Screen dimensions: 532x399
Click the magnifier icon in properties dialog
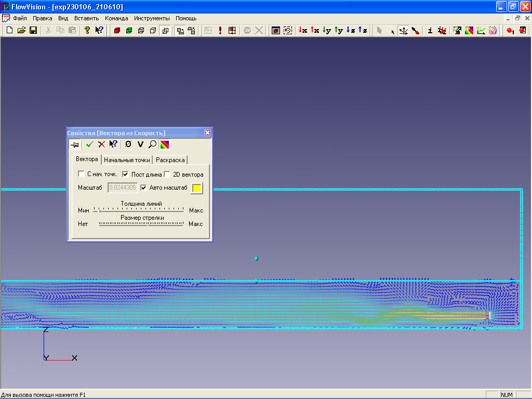152,144
